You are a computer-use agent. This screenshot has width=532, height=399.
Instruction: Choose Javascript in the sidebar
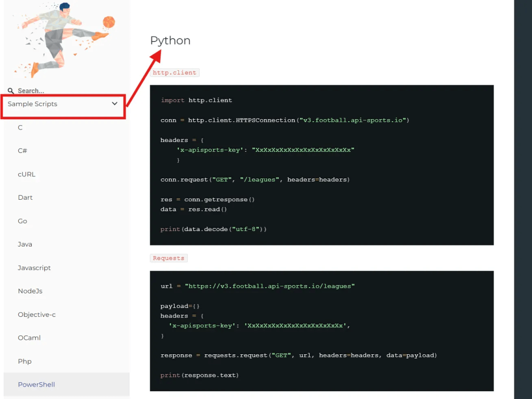(34, 268)
